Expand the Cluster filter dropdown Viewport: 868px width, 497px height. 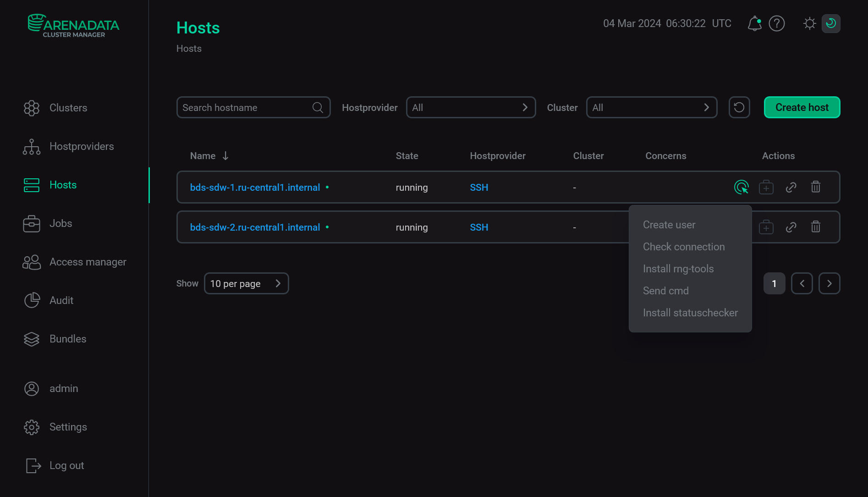coord(651,107)
